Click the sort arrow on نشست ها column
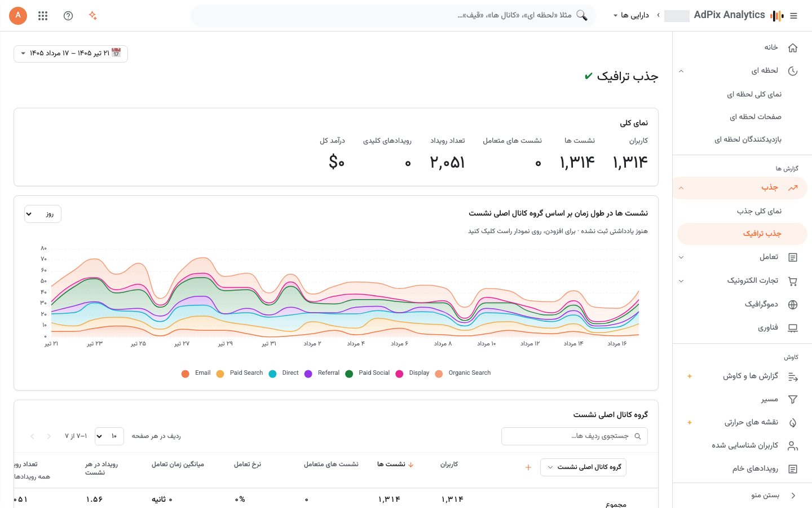Viewport: 812px width, 508px height. pos(411,465)
